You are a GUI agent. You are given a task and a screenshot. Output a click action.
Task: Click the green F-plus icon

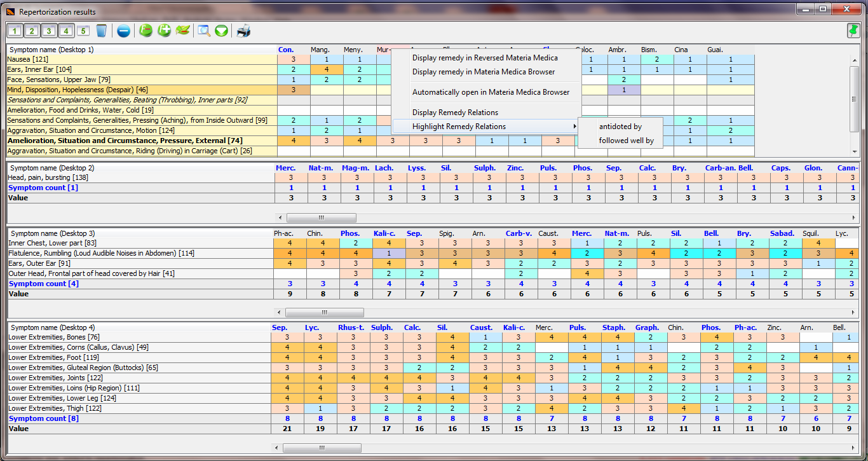(x=165, y=31)
